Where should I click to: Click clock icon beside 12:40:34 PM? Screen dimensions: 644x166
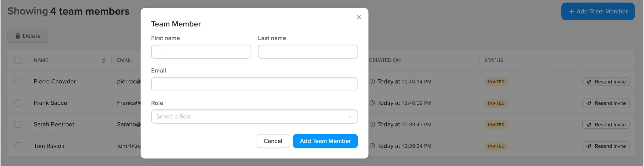[372, 81]
